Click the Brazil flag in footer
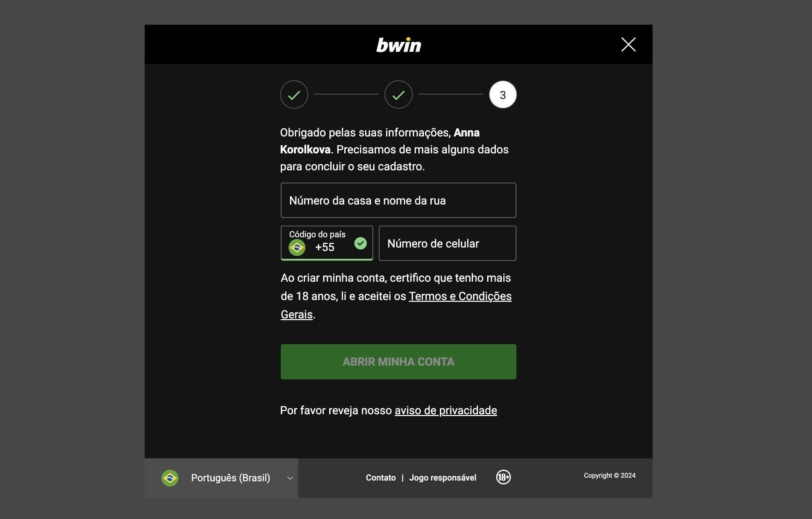Screen dimensions: 812x519 click(x=170, y=478)
